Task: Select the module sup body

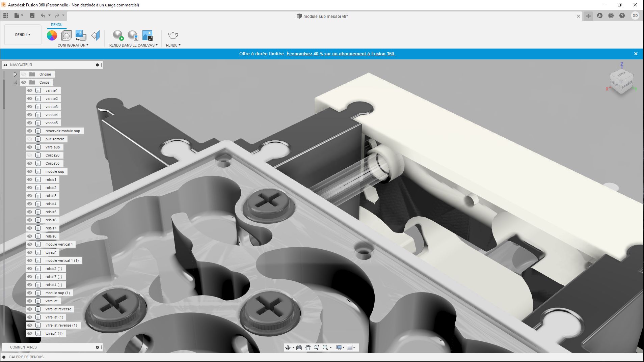Action: point(55,171)
